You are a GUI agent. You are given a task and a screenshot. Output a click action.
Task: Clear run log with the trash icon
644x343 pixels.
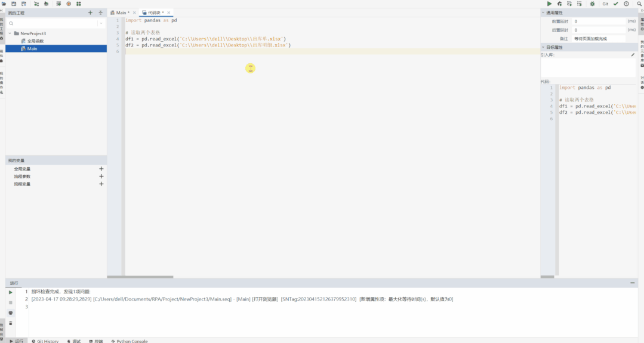(x=11, y=323)
